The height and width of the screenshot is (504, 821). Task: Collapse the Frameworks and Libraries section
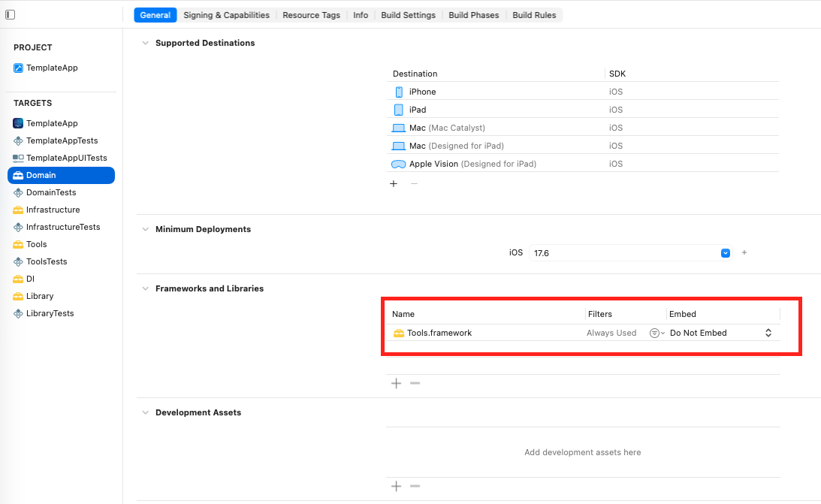tap(146, 288)
